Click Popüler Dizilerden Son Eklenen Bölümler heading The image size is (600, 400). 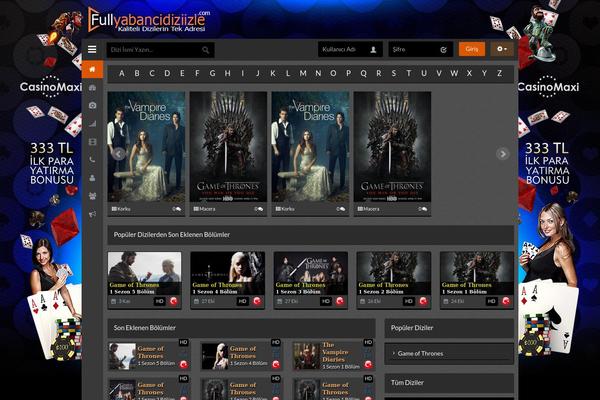click(x=172, y=235)
